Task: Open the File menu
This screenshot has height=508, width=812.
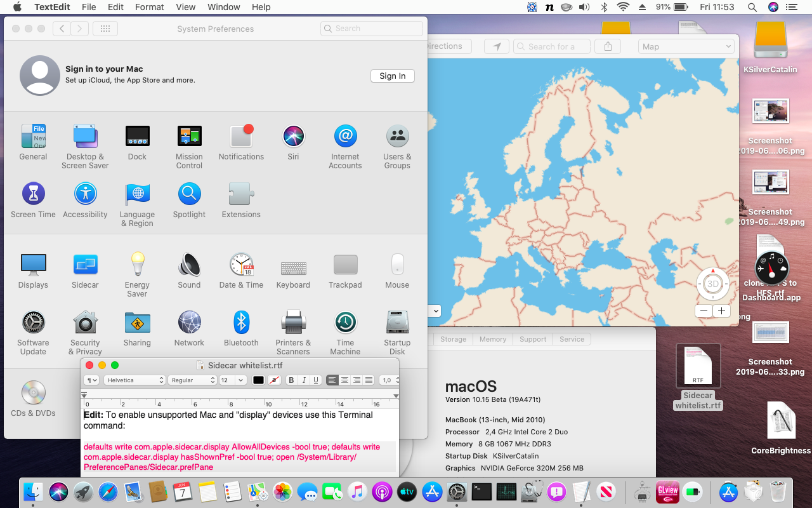Action: point(89,7)
